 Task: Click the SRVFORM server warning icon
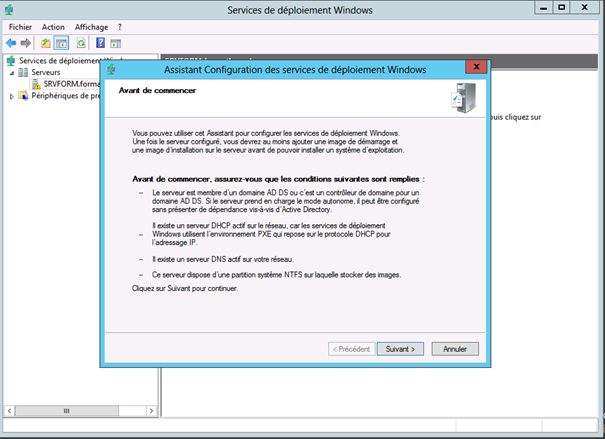(36, 84)
